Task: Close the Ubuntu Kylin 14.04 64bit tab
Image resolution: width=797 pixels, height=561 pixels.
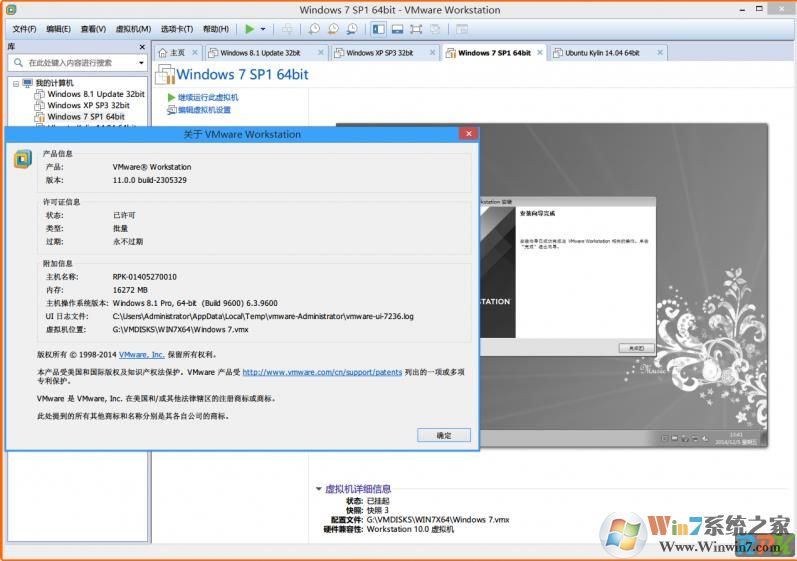Action: tap(660, 52)
